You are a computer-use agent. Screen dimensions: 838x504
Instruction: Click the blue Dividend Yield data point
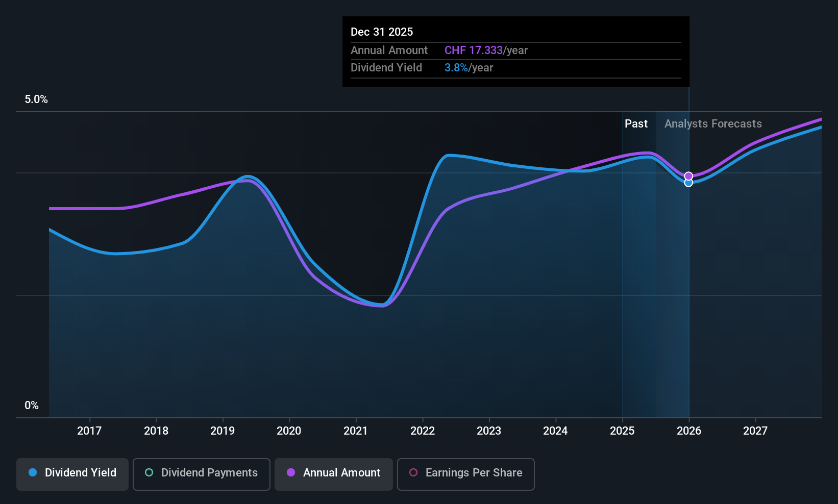(688, 183)
